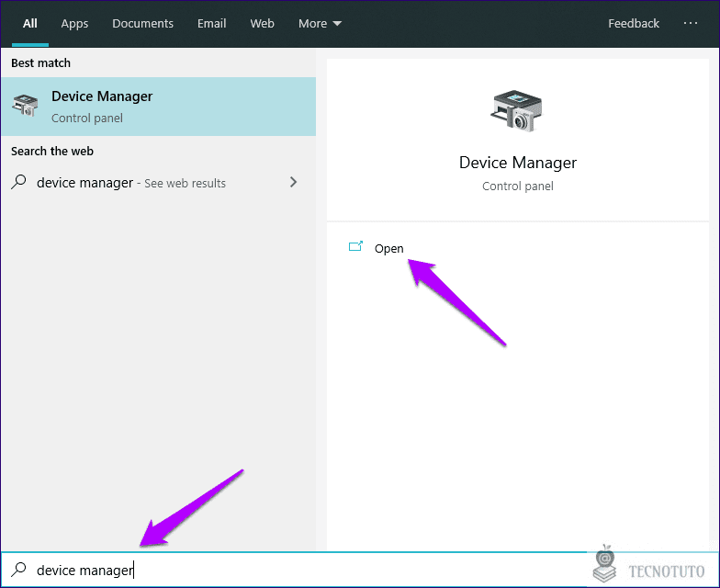Open the Documents tab
Viewport: 720px width, 588px height.
click(143, 24)
